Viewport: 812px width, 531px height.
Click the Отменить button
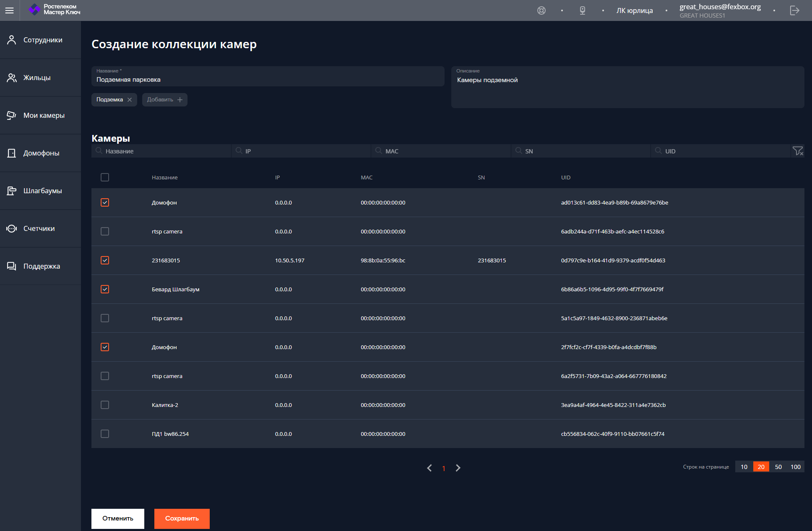pos(118,518)
